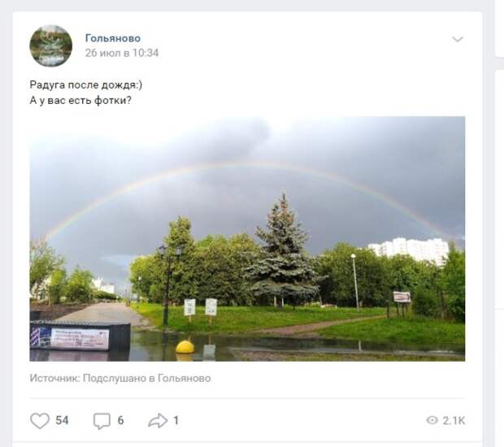Open the Гольяново community name link
The height and width of the screenshot is (447, 504).
[113, 38]
